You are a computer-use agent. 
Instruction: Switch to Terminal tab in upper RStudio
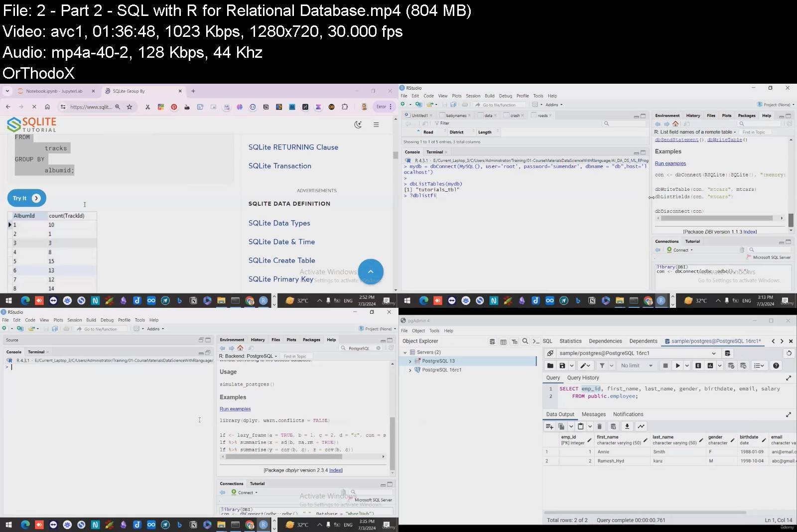[434, 152]
